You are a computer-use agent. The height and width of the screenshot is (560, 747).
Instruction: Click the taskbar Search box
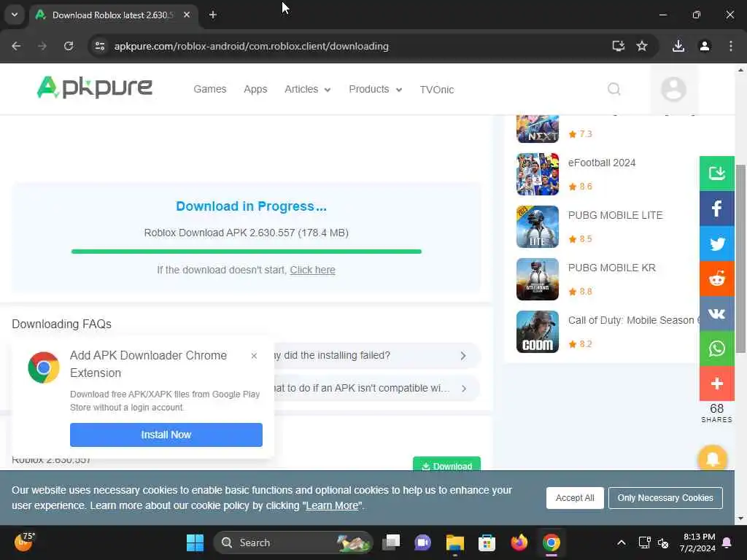(x=293, y=542)
